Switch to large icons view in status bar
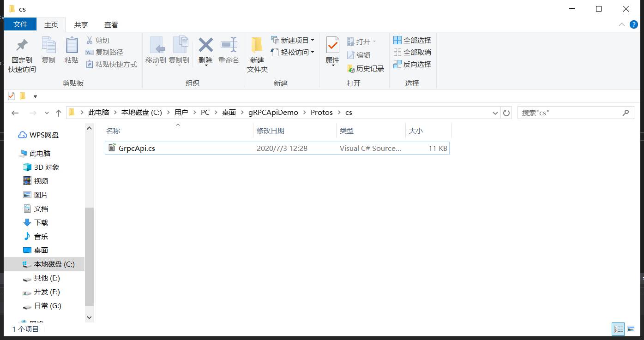Viewport: 644px width, 340px height. pos(631,329)
